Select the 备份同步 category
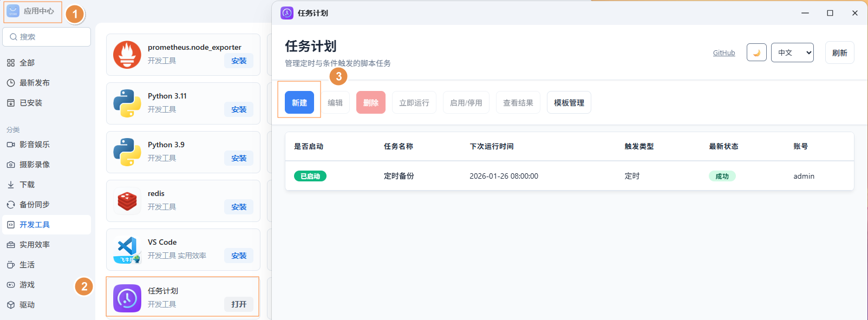Image resolution: width=868 pixels, height=320 pixels. [47, 205]
